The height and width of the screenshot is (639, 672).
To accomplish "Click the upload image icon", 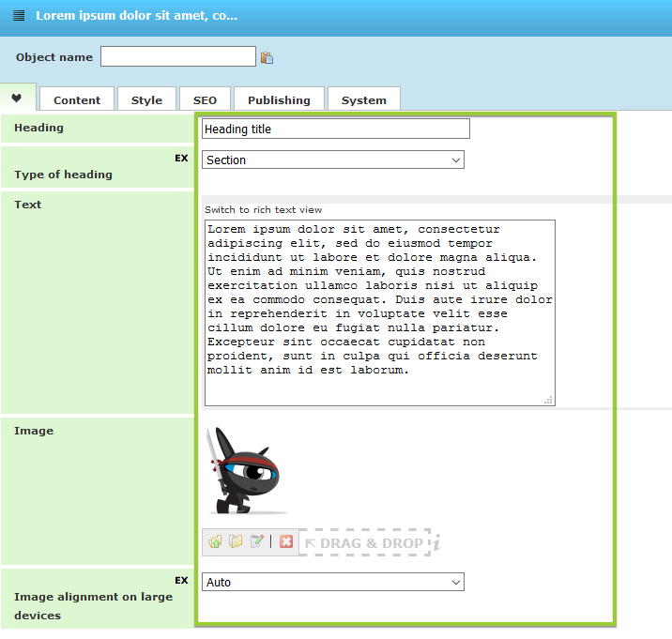I will coord(215,542).
